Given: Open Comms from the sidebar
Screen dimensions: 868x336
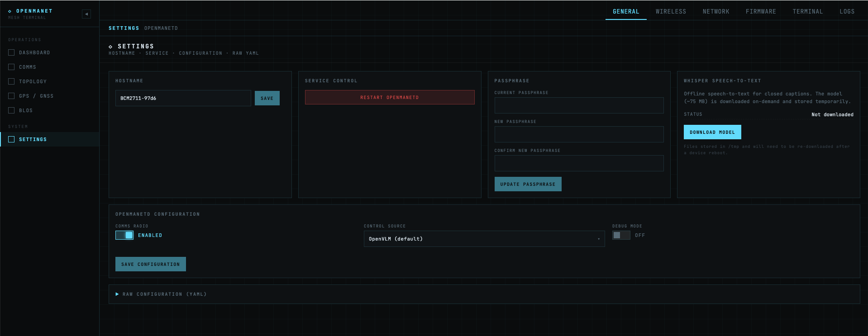Looking at the screenshot, I should coord(50,67).
